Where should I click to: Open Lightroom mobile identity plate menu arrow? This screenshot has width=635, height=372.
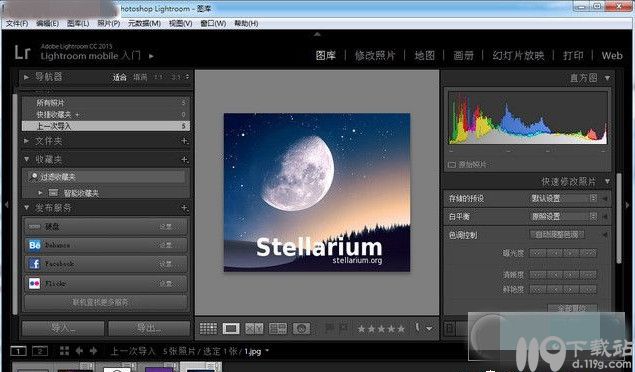pyautogui.click(x=151, y=56)
